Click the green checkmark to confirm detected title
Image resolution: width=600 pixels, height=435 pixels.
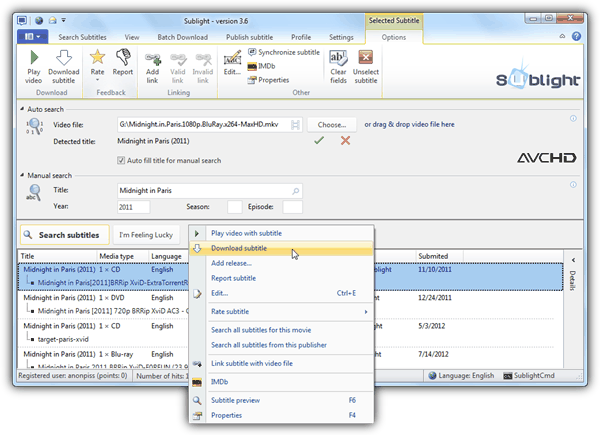319,140
